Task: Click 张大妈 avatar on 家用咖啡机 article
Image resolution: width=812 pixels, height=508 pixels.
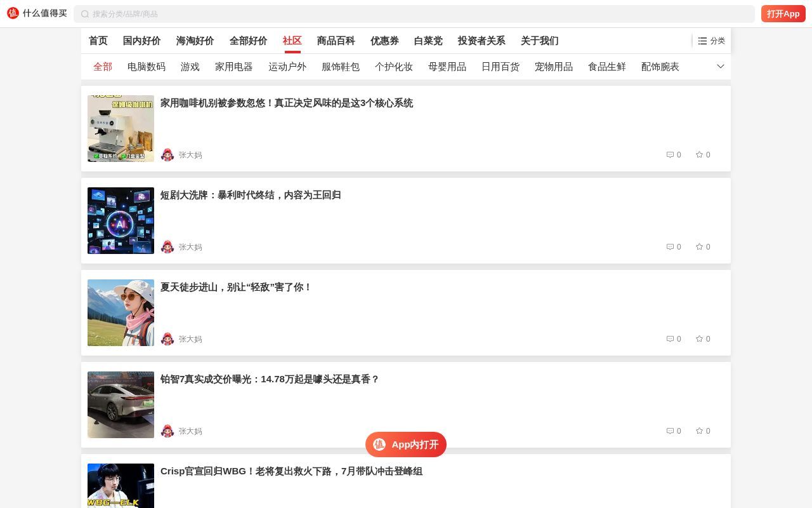Action: point(167,155)
